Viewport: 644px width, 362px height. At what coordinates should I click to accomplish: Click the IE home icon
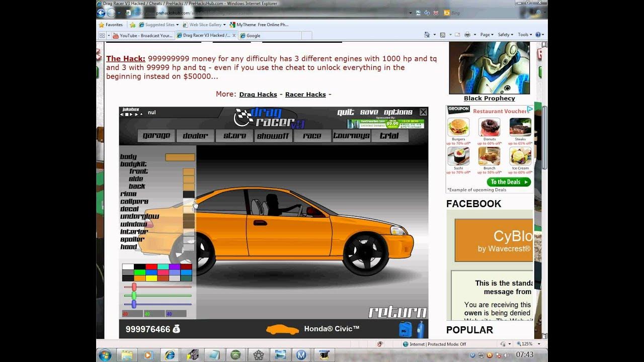(427, 35)
